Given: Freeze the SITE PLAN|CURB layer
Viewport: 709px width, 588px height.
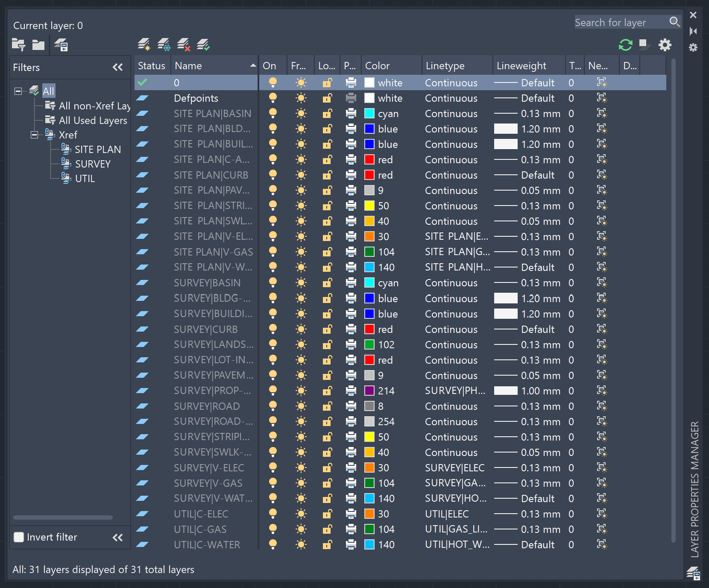Looking at the screenshot, I should pyautogui.click(x=301, y=175).
